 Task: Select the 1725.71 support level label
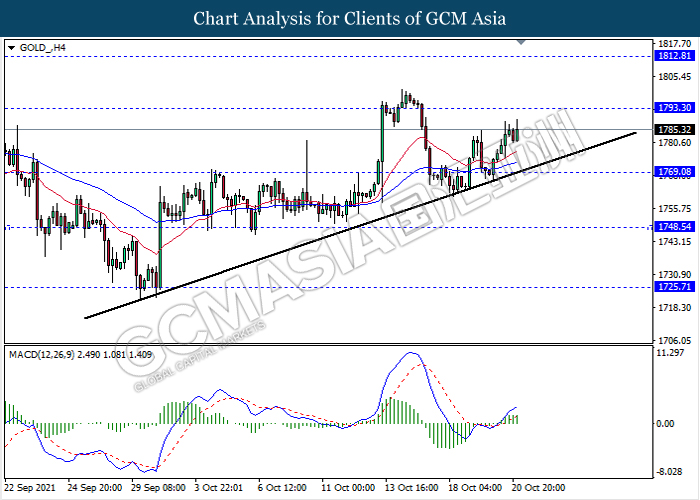coord(675,287)
